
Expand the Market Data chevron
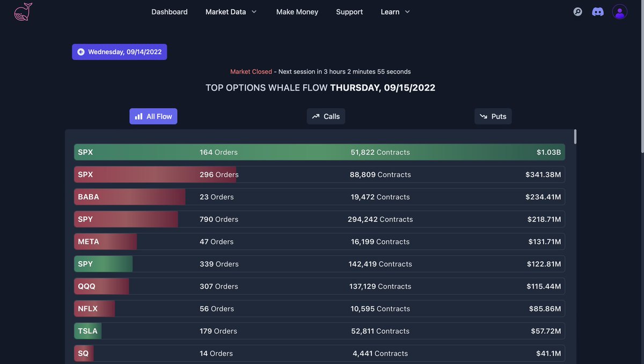click(x=254, y=12)
